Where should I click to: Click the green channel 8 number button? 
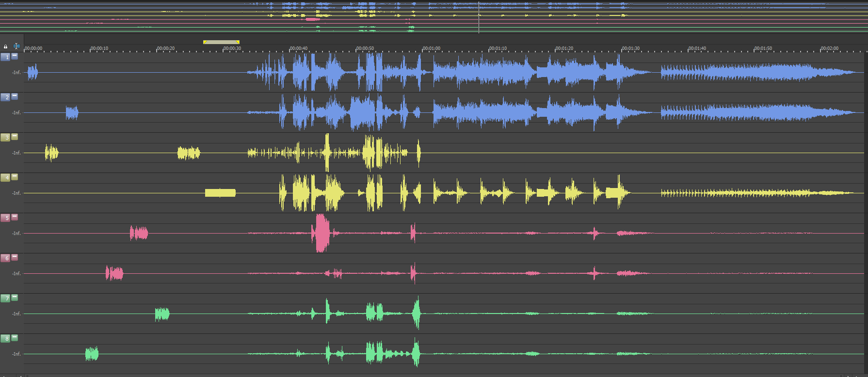coord(5,339)
